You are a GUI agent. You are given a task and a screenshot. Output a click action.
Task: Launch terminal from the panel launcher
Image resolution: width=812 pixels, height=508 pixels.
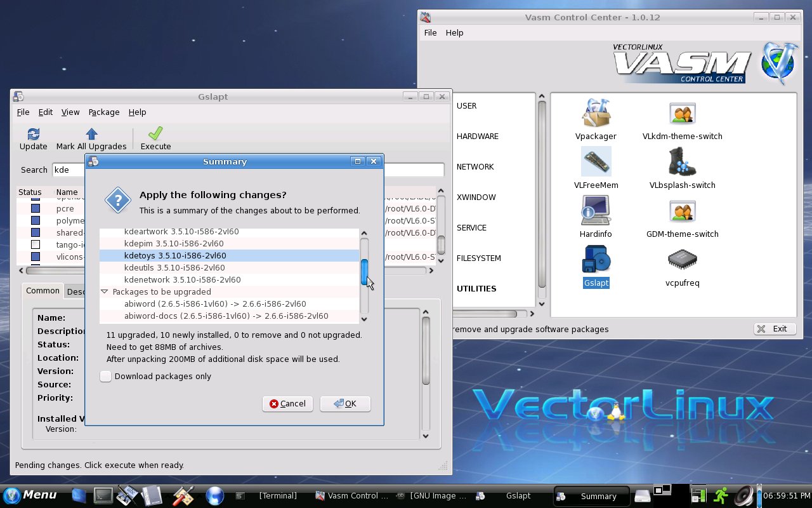point(103,495)
